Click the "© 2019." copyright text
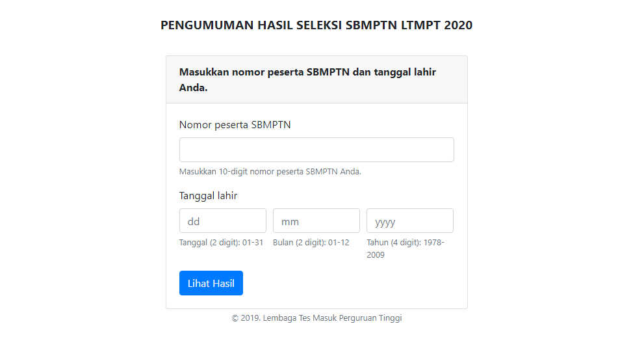644x339 pixels. 246,318
